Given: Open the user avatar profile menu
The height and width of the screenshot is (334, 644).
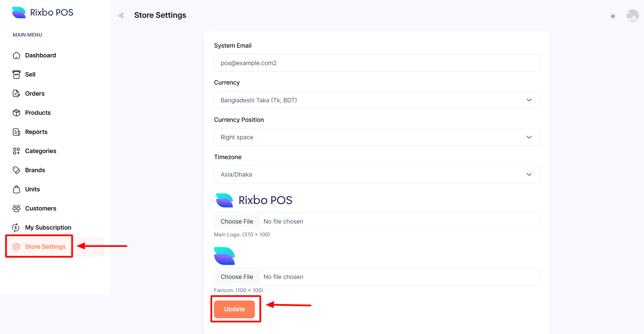Looking at the screenshot, I should [x=632, y=15].
